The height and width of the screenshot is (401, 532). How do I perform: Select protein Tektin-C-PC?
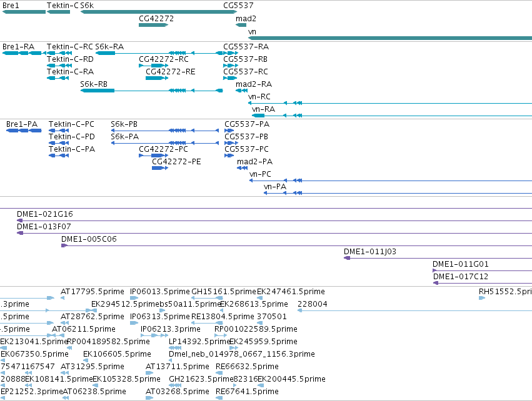tap(71, 124)
